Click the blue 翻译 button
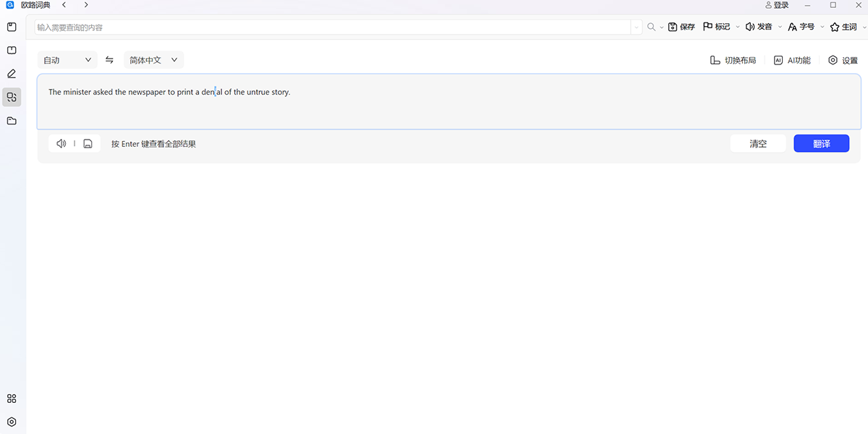 tap(822, 144)
